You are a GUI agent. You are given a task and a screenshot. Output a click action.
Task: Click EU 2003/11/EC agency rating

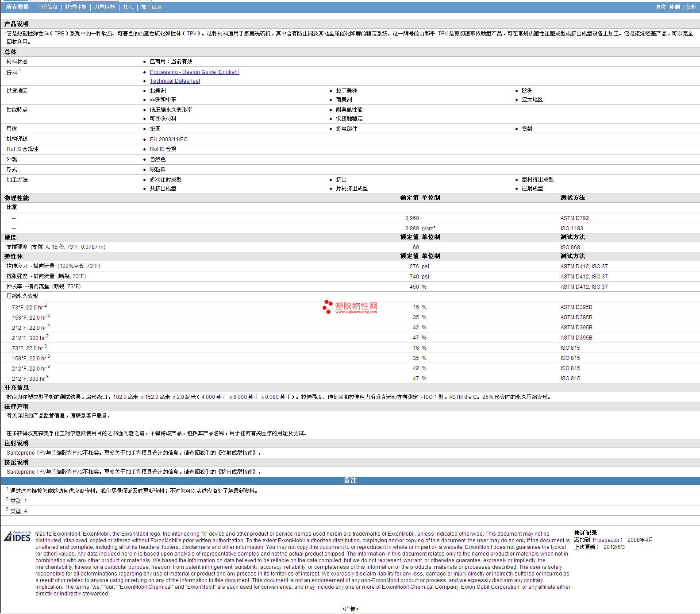coord(169,139)
